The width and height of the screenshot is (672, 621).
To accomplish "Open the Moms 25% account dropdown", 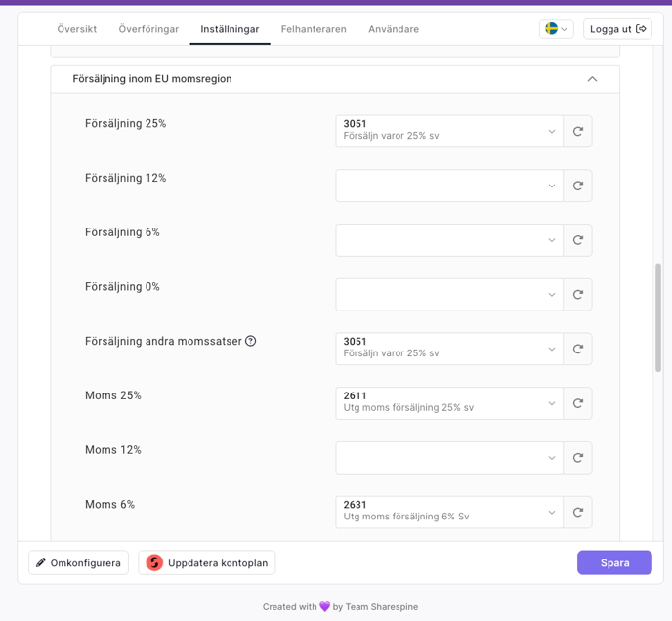I will coord(449,403).
